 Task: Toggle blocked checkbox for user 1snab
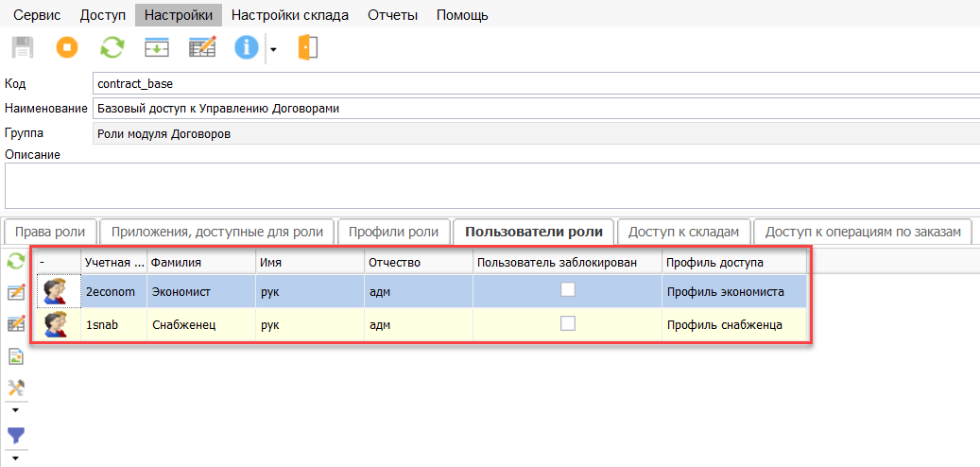(568, 323)
